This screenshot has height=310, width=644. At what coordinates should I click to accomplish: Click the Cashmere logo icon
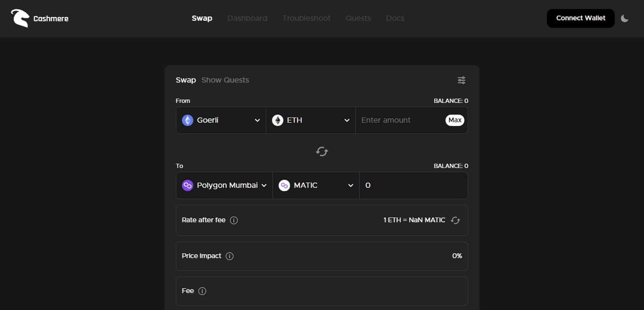(20, 18)
